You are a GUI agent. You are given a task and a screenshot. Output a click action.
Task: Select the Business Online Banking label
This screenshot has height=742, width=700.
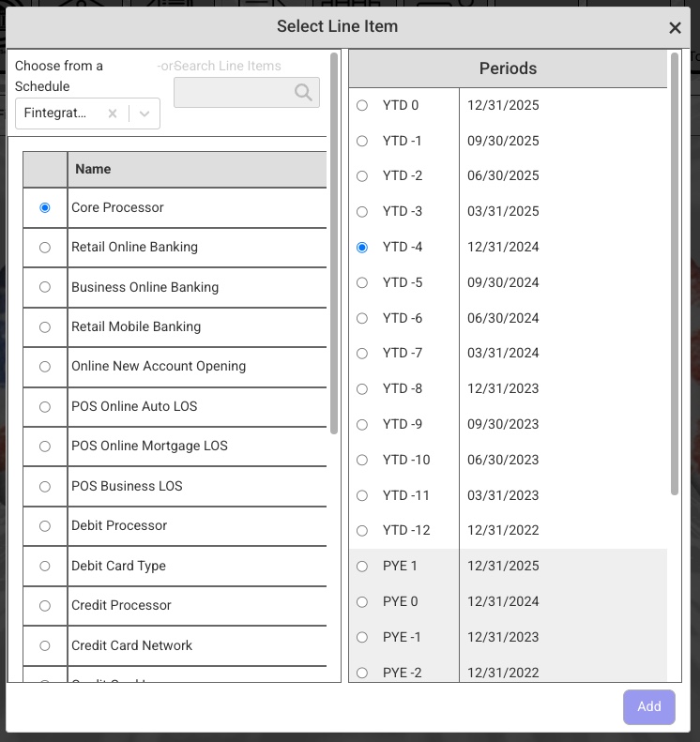pyautogui.click(x=145, y=287)
